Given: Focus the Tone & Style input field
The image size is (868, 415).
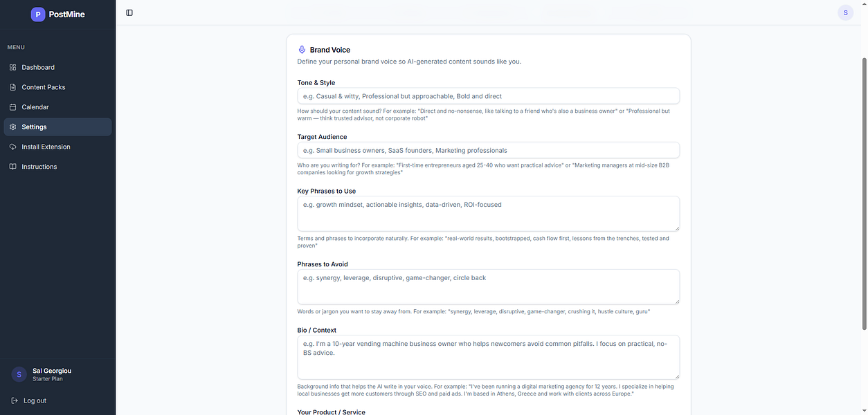Looking at the screenshot, I should pyautogui.click(x=488, y=96).
